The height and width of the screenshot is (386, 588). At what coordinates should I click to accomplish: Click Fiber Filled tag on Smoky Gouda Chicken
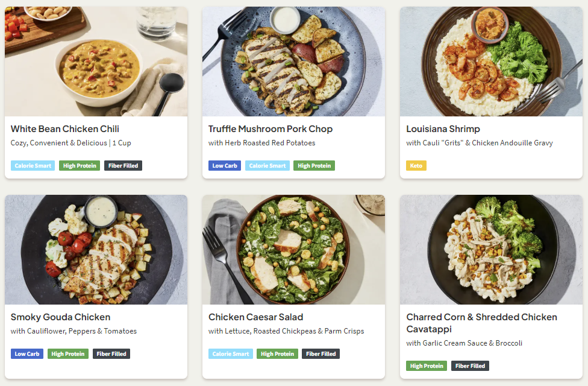(x=111, y=354)
